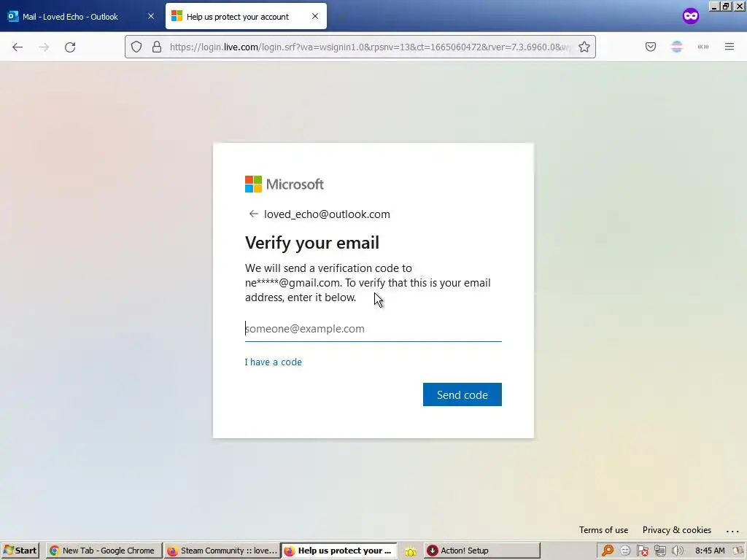Click the red flag tray icon
This screenshot has height=560, width=747.
tap(642, 551)
